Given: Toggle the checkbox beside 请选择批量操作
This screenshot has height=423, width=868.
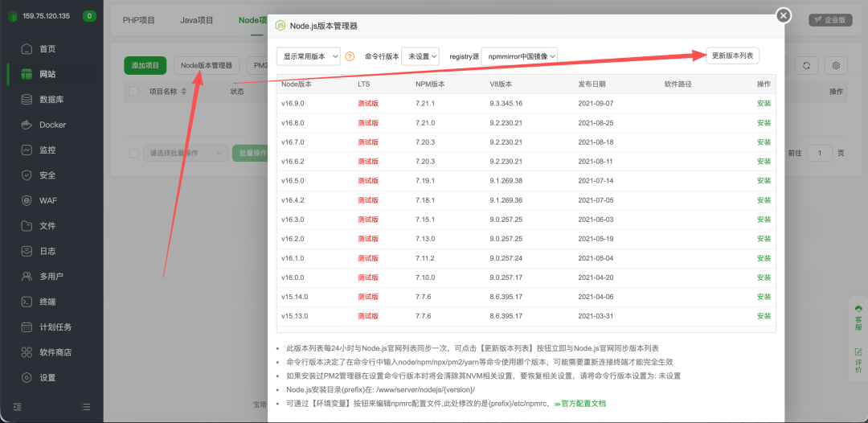Looking at the screenshot, I should point(133,153).
